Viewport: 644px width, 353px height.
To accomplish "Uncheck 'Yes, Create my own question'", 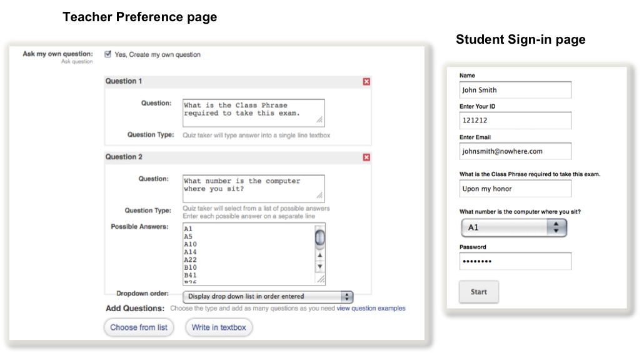I will click(x=108, y=54).
